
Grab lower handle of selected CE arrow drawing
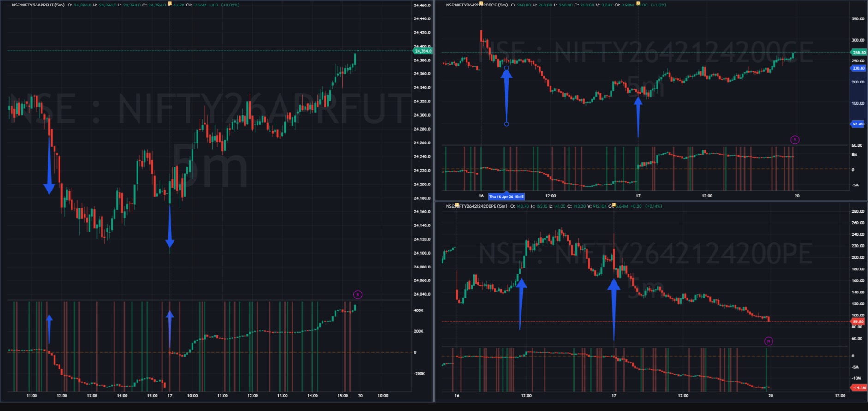click(x=506, y=124)
